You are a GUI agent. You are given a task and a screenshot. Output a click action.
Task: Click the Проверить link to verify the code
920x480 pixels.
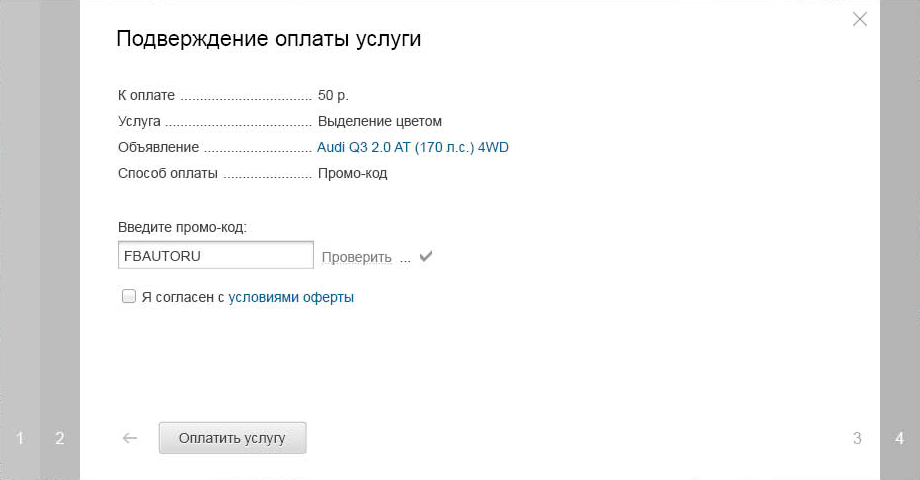[x=356, y=257]
